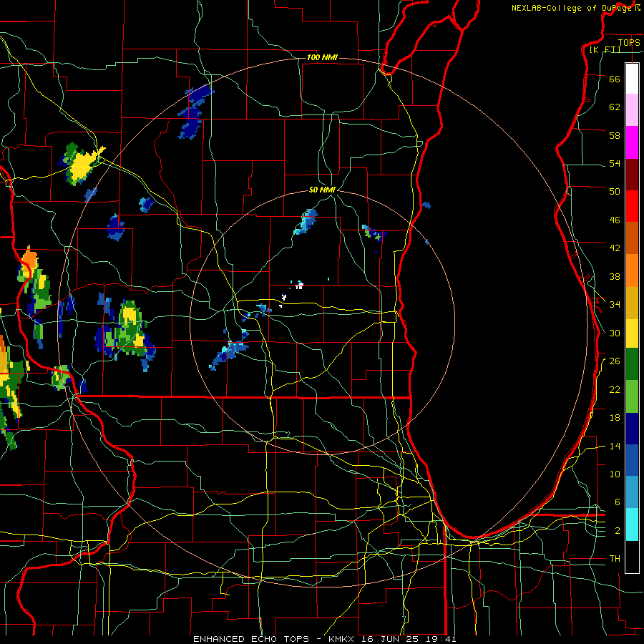Click legend value 22
The height and width of the screenshot is (644, 644).
tap(615, 389)
